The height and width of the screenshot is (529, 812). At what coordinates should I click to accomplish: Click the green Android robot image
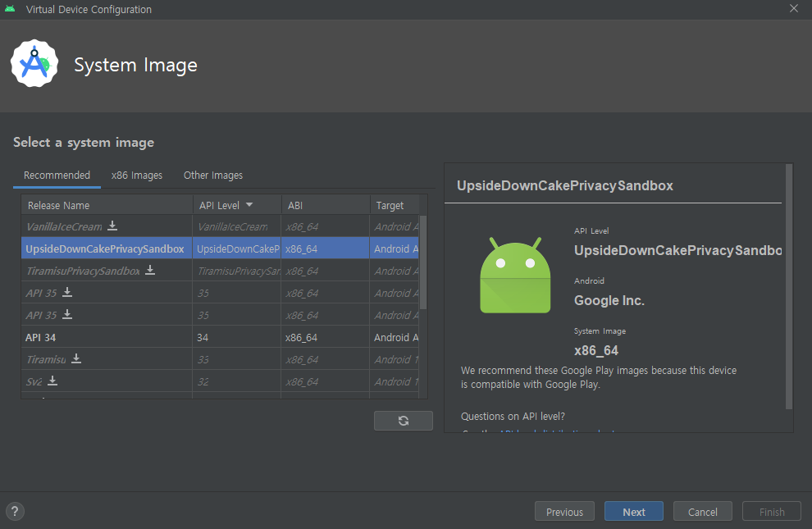(x=515, y=276)
